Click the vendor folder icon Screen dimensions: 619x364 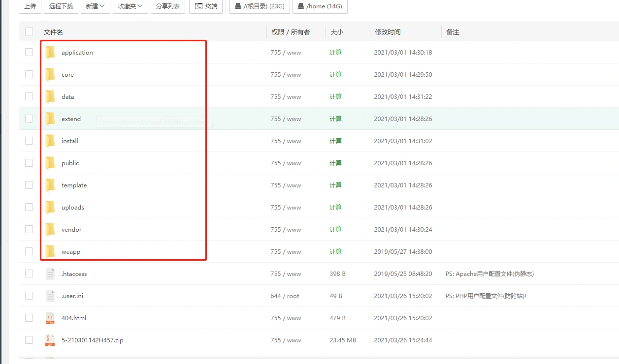pyautogui.click(x=50, y=229)
